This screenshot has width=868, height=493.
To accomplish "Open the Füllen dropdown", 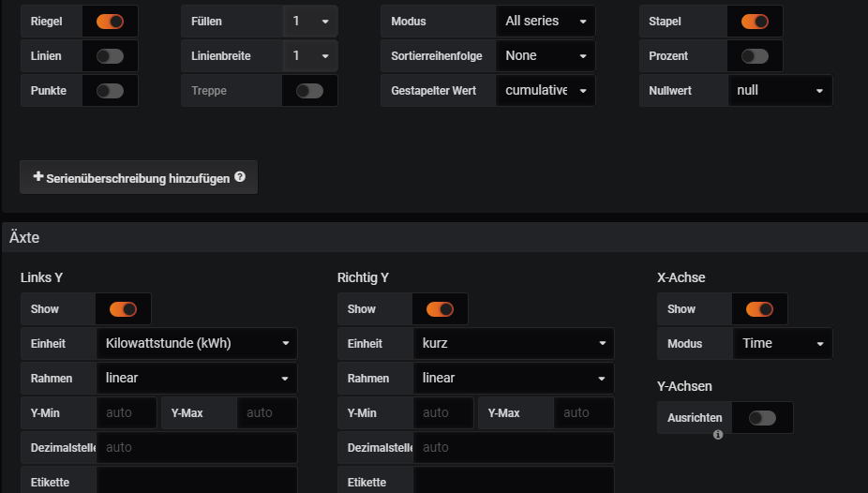I will (x=310, y=22).
